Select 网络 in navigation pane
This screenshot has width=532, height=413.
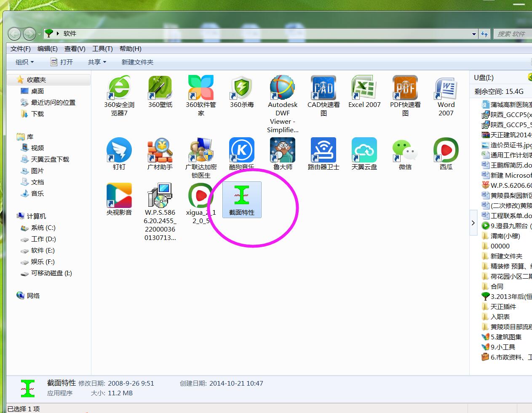point(33,296)
